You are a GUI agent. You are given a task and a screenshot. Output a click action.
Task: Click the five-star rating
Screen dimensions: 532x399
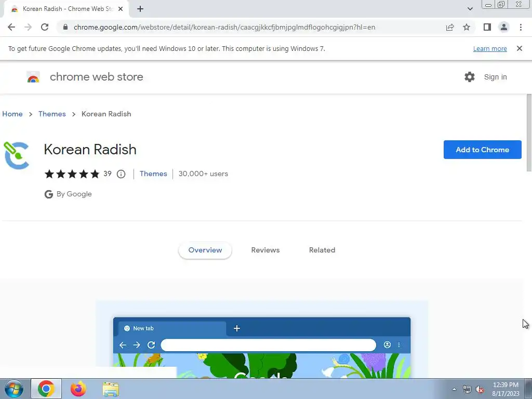tap(72, 174)
